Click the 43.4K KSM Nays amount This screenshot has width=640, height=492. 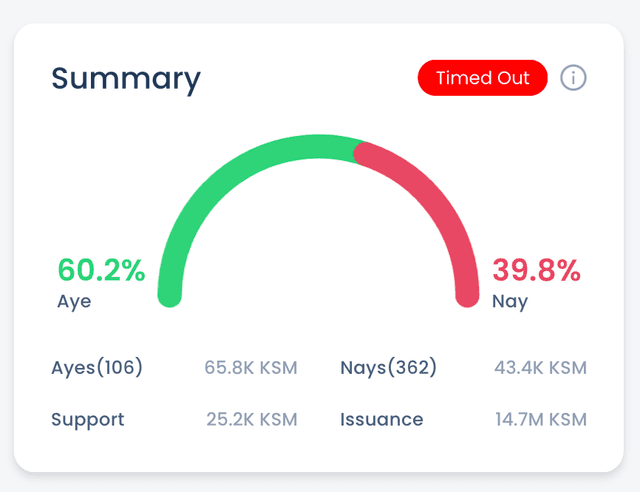[x=540, y=368]
